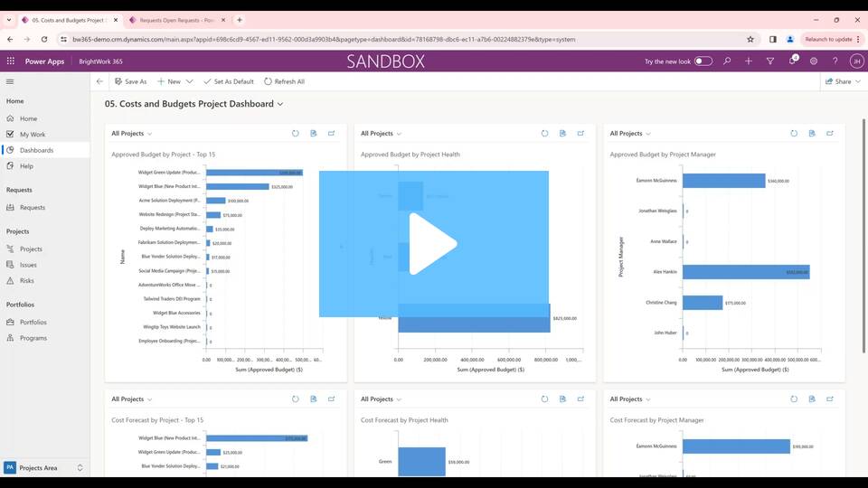This screenshot has height=488, width=868.
Task: Click the browser address bar URL
Action: coord(324,39)
